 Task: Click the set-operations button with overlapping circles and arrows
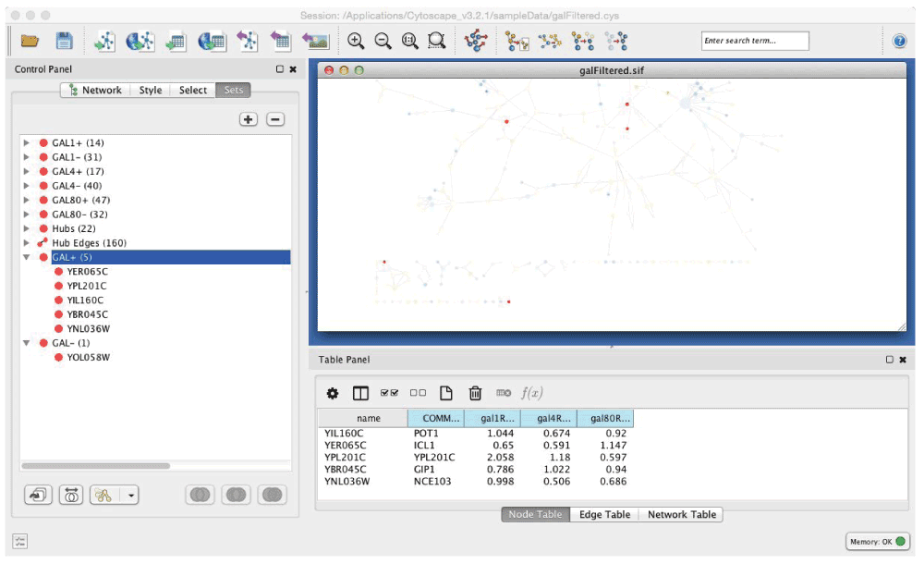(71, 495)
